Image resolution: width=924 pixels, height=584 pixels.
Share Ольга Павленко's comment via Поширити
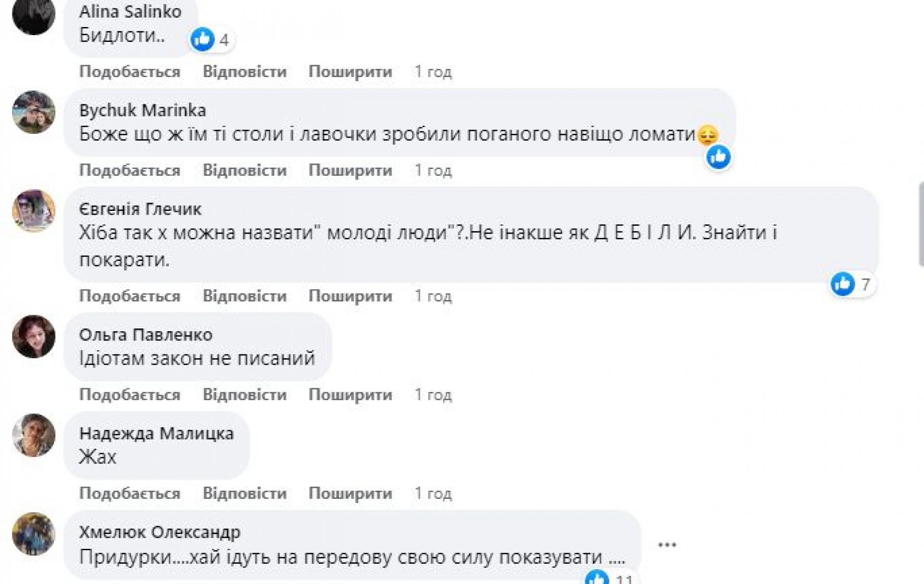350,395
